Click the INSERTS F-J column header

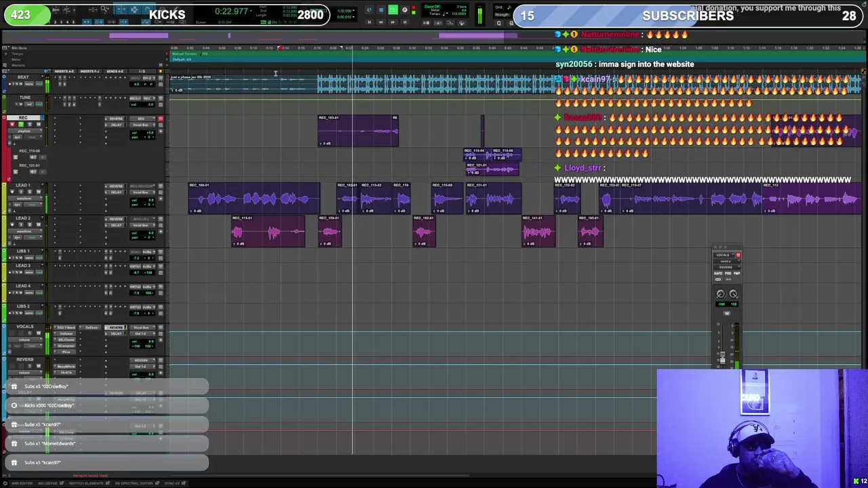[90, 71]
